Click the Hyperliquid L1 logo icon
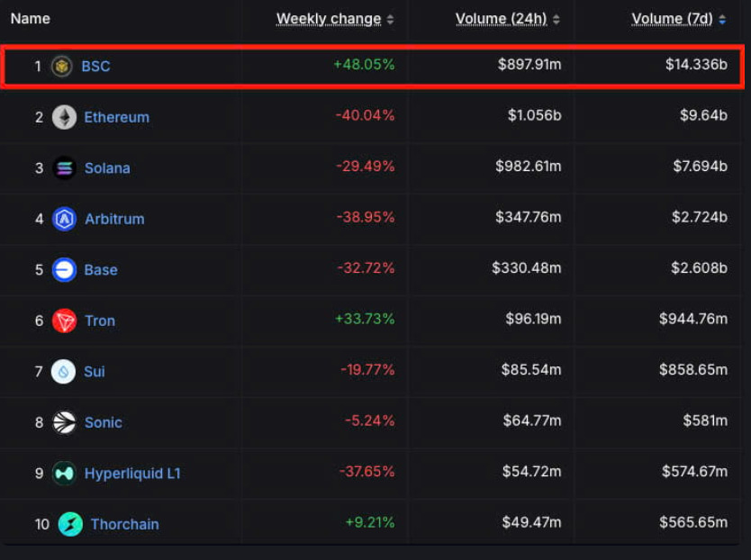The width and height of the screenshot is (751, 560). coord(64,473)
